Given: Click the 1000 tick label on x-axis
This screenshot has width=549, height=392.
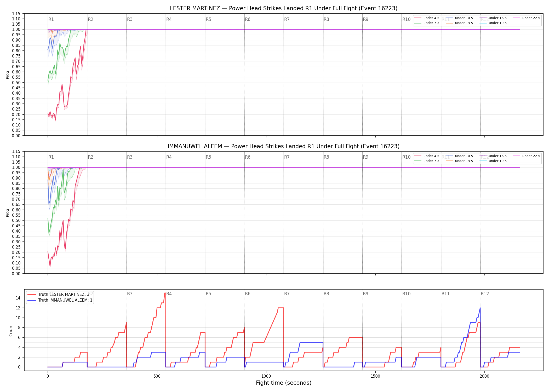Looking at the screenshot, I should [266, 376].
